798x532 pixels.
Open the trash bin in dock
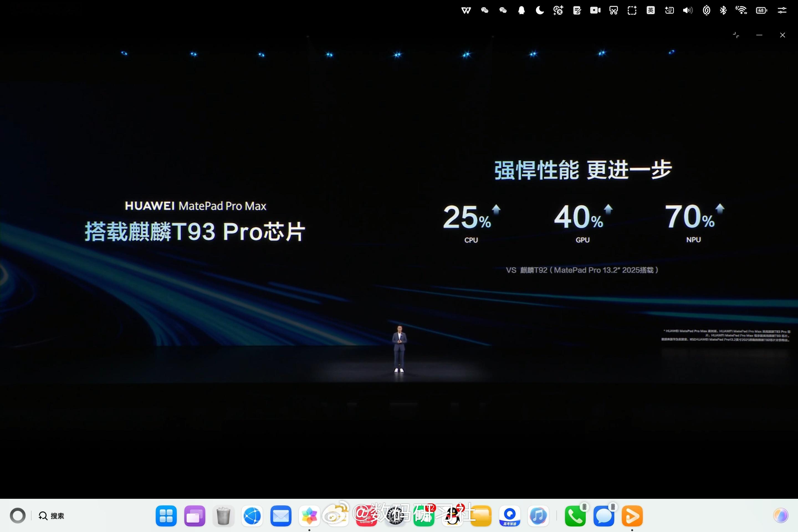tap(223, 516)
